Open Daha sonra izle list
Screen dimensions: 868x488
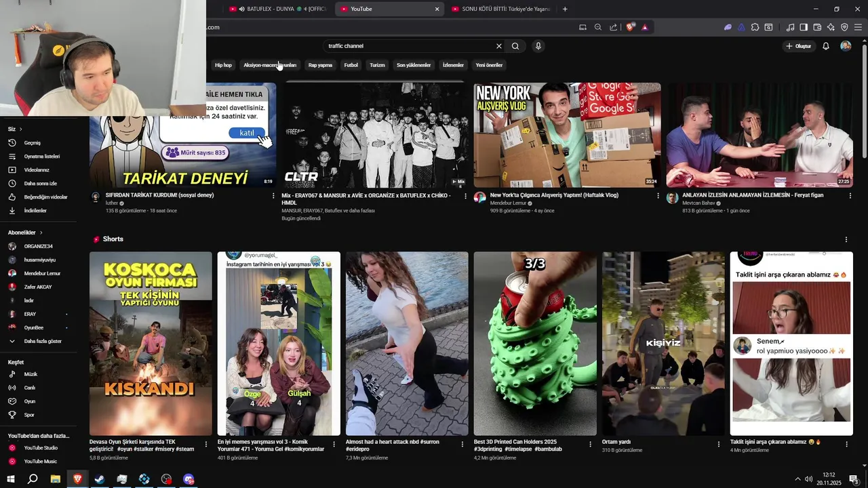coord(40,184)
